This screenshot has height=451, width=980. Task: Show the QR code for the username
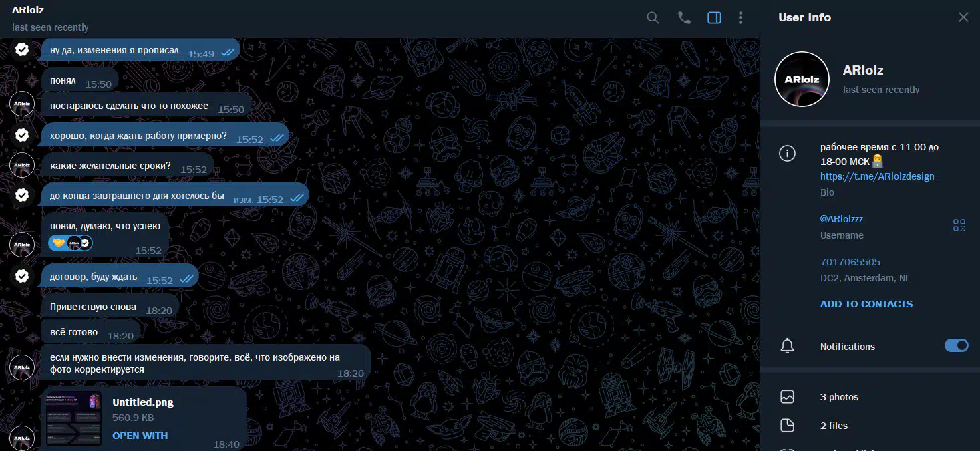(x=959, y=225)
